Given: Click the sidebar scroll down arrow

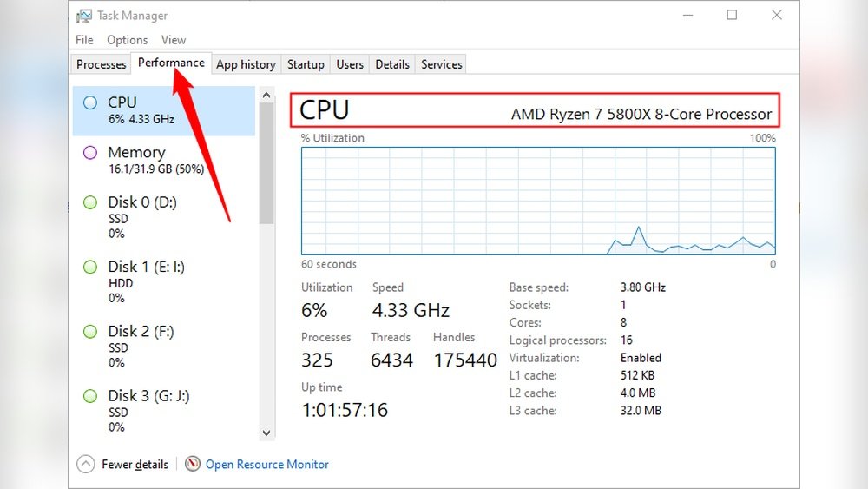Looking at the screenshot, I should coord(266,432).
